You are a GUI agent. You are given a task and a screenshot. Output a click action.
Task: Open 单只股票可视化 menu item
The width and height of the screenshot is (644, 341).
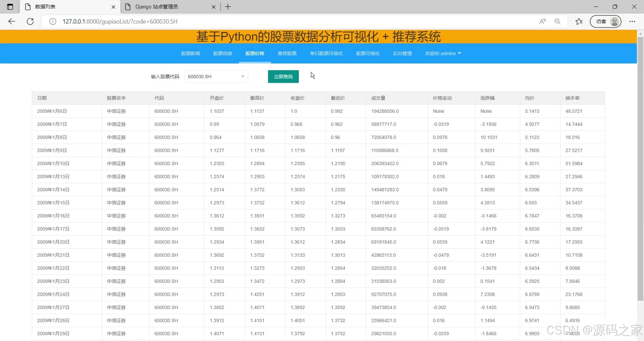pyautogui.click(x=326, y=53)
